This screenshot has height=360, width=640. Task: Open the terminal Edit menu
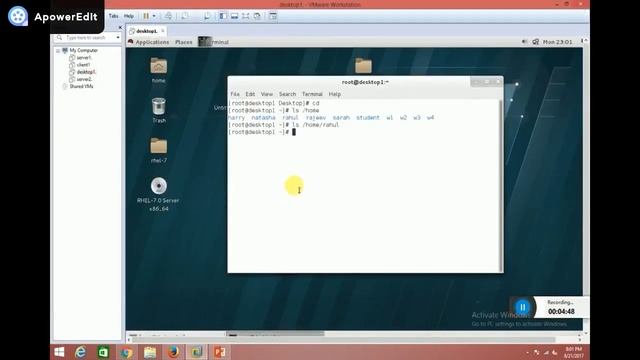(x=250, y=94)
